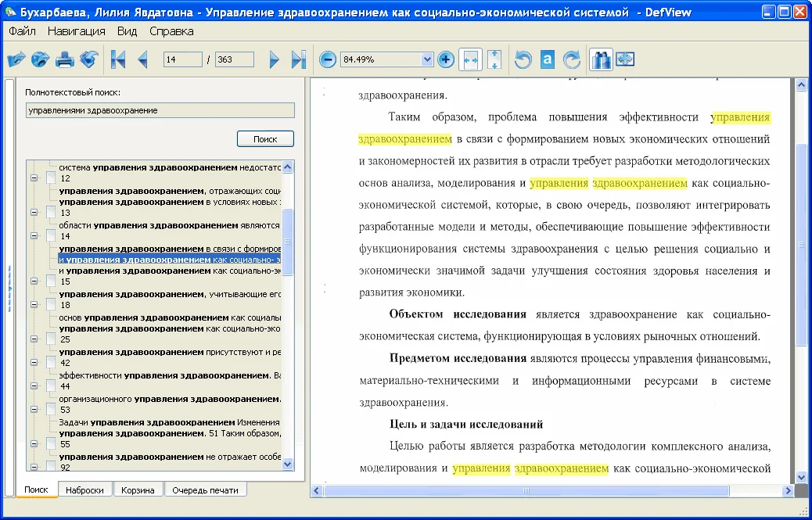This screenshot has height=520, width=812.
Task: Toggle fit-to-width page view
Action: tap(471, 59)
